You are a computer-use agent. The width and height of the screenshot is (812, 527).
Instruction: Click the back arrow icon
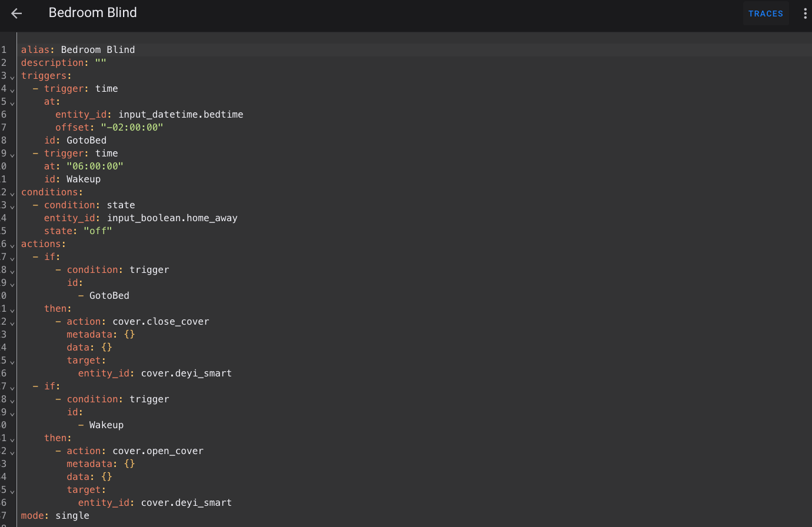click(x=16, y=14)
